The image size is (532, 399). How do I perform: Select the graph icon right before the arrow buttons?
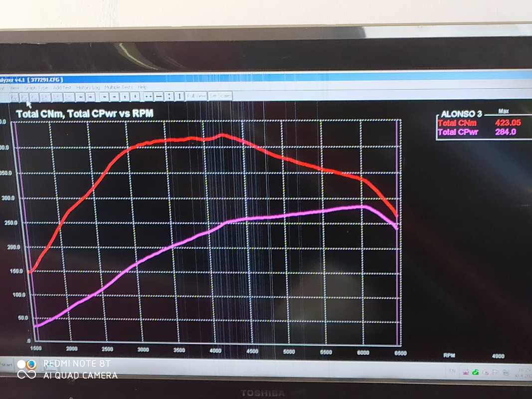[69, 97]
